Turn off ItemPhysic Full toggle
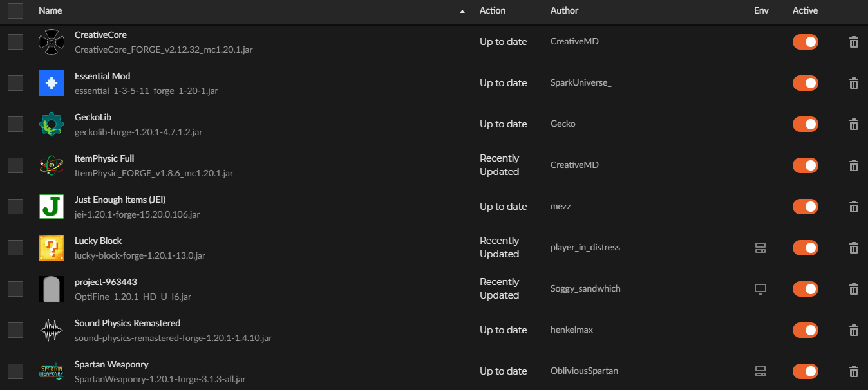 click(806, 165)
